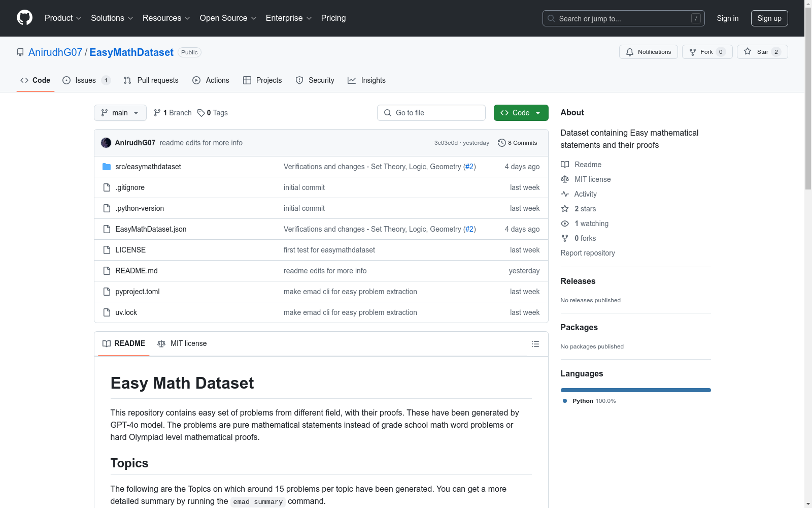
Task: Click the folder icon for src/easymathdataset
Action: tap(107, 167)
